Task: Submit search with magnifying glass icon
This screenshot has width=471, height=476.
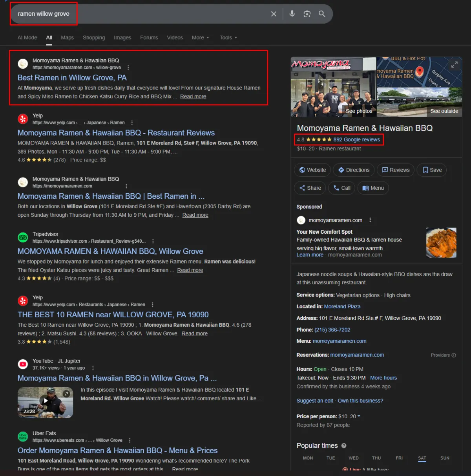Action: 322,14
